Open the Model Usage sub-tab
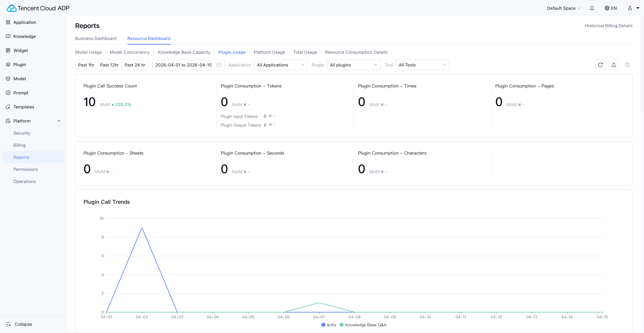644x333 pixels. click(x=88, y=52)
